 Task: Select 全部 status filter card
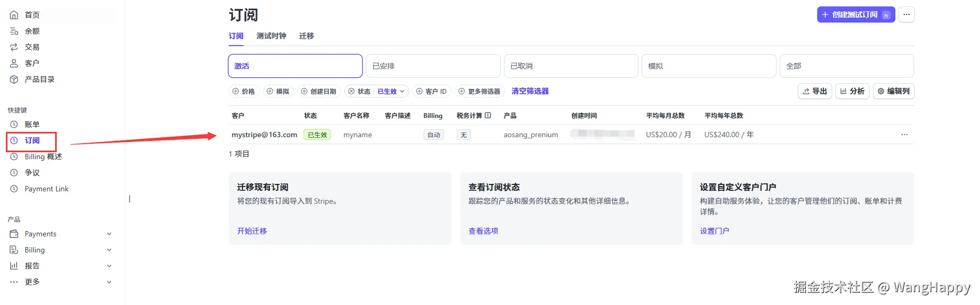click(847, 66)
